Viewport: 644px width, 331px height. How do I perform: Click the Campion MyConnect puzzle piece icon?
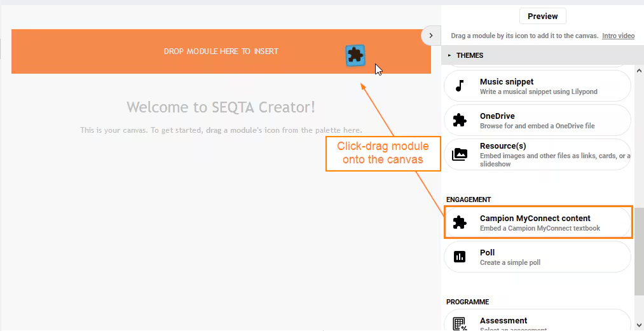tap(460, 222)
